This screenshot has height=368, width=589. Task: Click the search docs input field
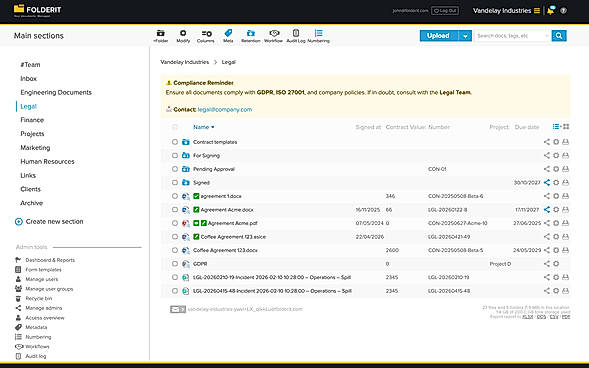click(x=510, y=36)
